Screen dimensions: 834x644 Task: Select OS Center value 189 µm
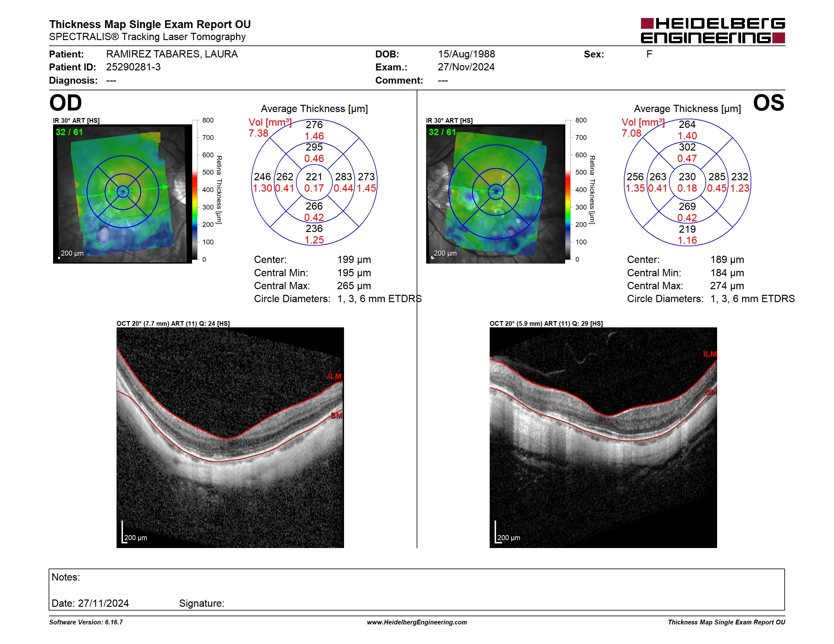coord(727,260)
